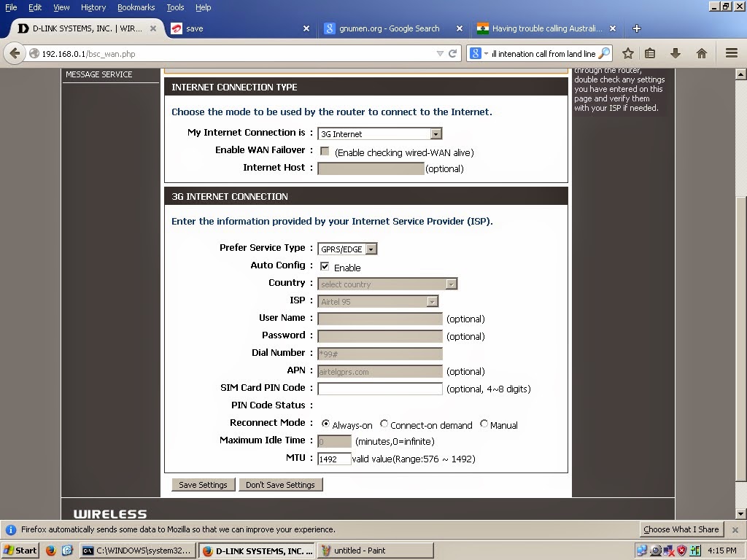Enable WAN Failover checkbox
Image resolution: width=747 pixels, height=560 pixels.
[324, 151]
